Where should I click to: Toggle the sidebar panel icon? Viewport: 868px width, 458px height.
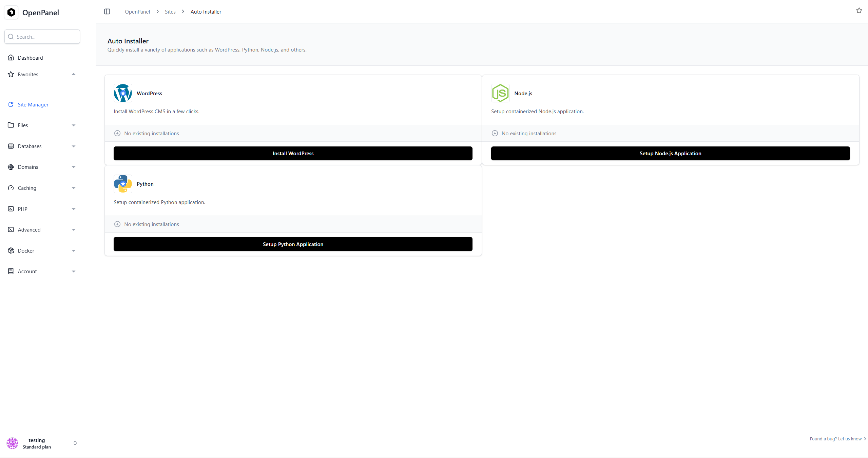[107, 12]
